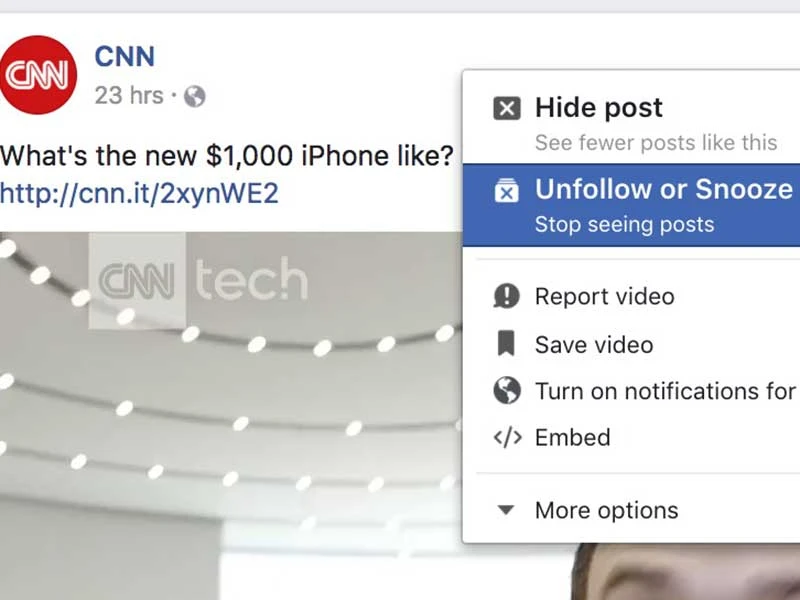
Task: Select the Report video label
Action: 604,296
